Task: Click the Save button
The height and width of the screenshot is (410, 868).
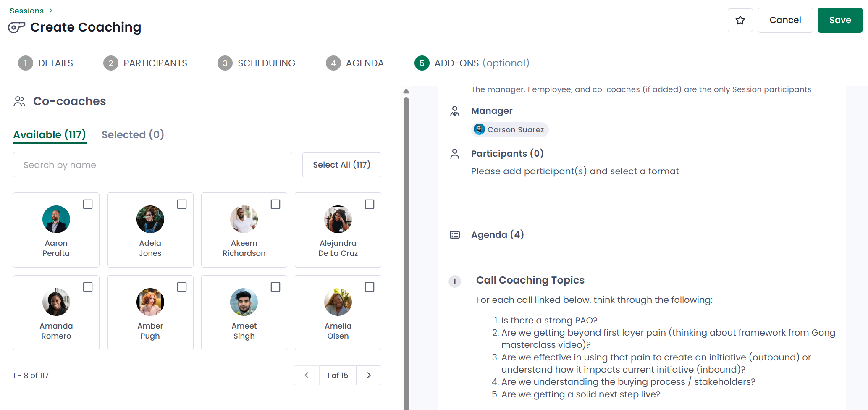Action: tap(840, 20)
